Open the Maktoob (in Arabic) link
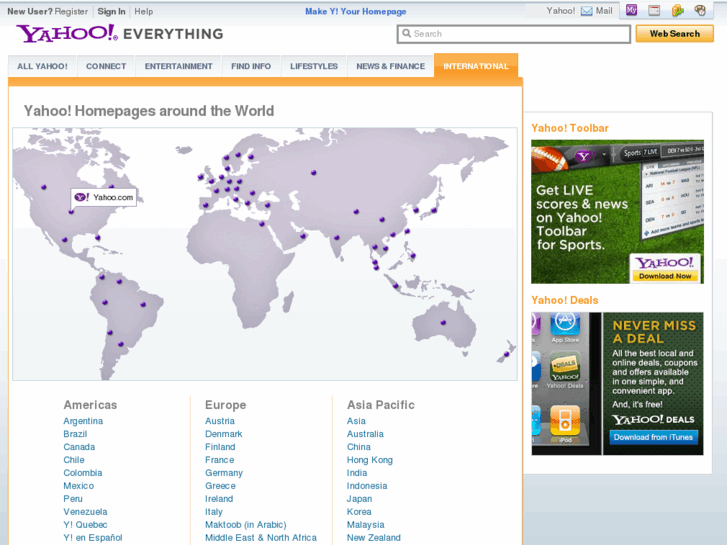This screenshot has width=727, height=545. tap(246, 525)
